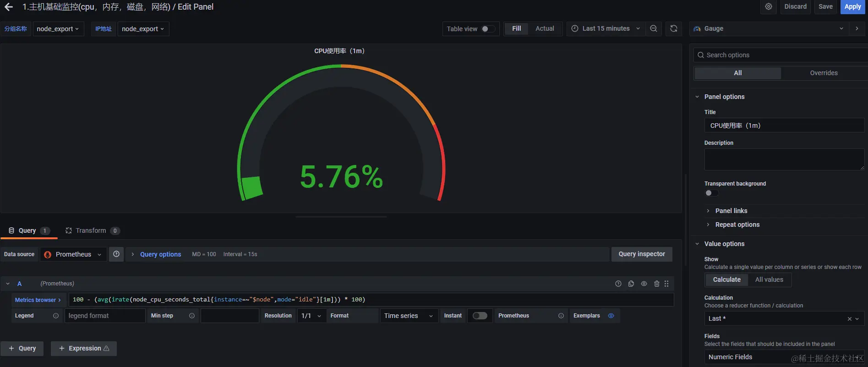Open dashboard settings gear icon

coord(769,6)
